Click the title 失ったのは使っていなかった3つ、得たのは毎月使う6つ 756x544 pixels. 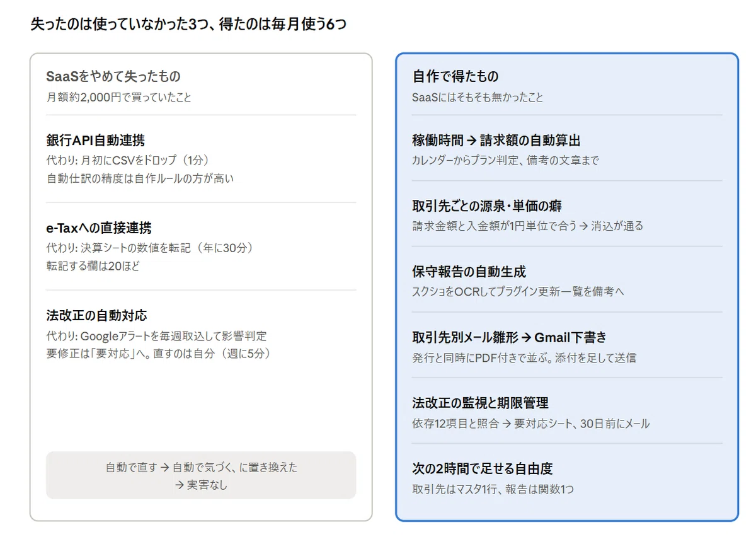pyautogui.click(x=188, y=25)
